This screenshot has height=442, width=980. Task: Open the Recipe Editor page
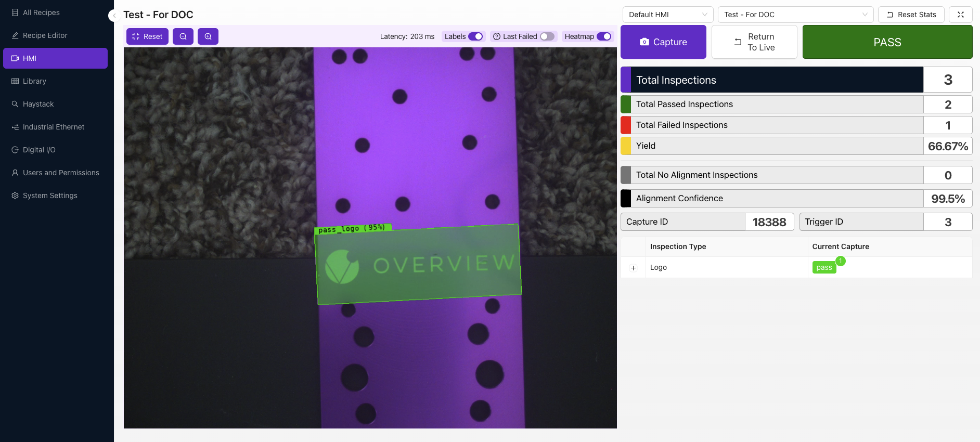(x=45, y=35)
